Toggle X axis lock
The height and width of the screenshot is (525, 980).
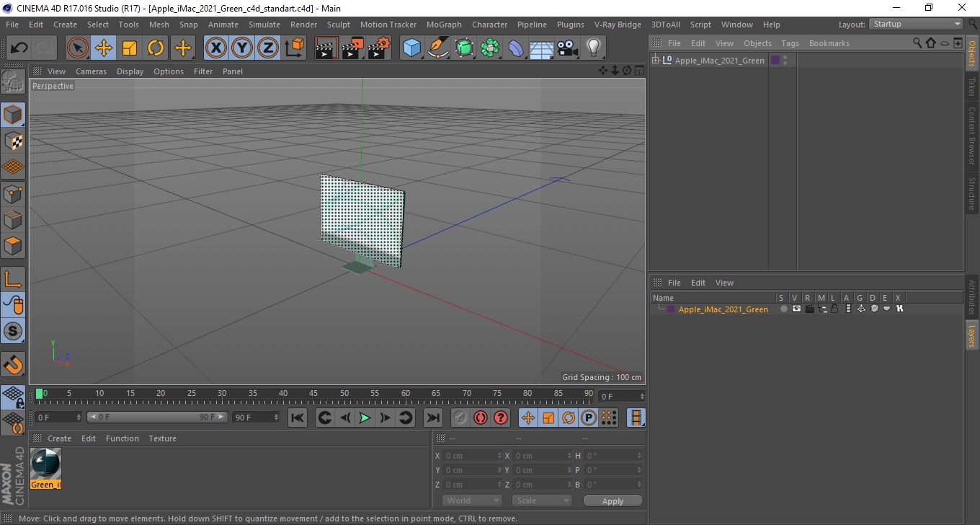tap(216, 48)
